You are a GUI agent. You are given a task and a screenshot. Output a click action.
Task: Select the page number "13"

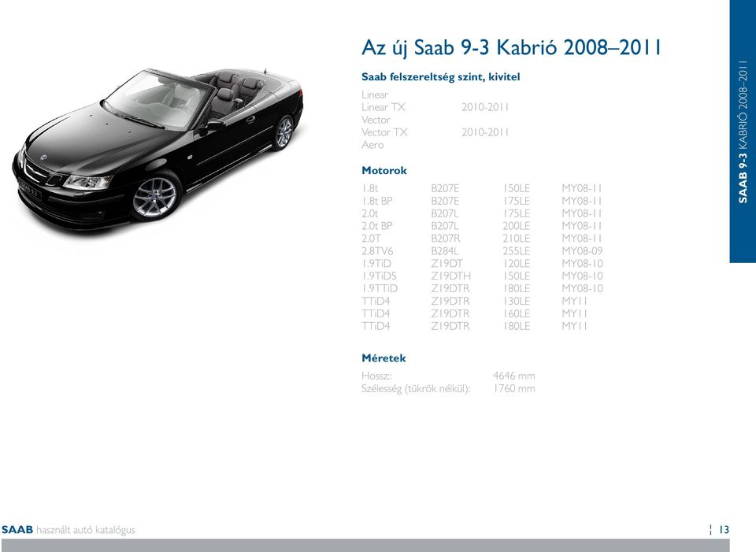coord(724,530)
